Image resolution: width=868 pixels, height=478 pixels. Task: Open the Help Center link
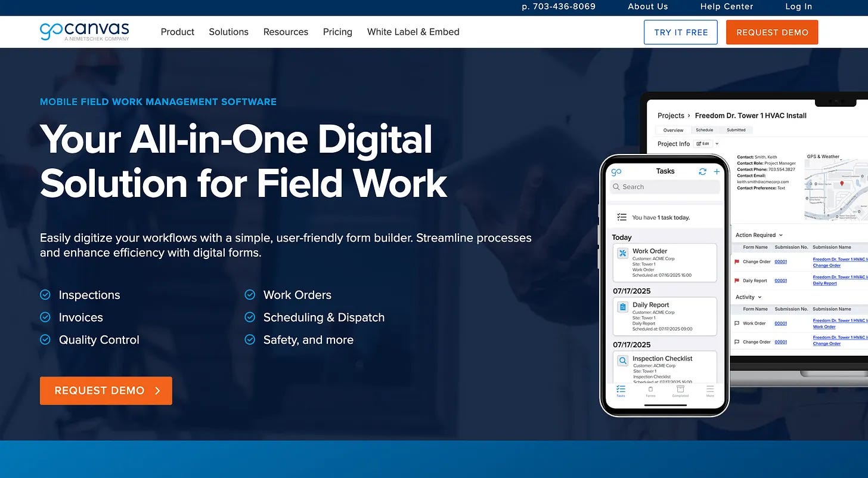[727, 7]
